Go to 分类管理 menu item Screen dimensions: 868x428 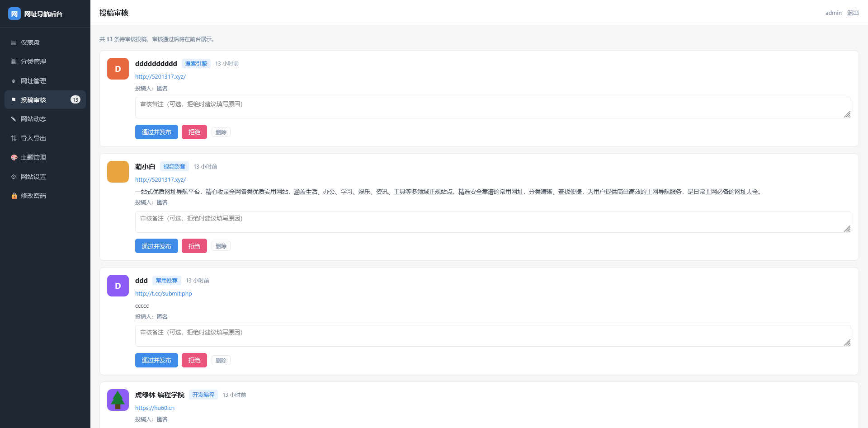(x=45, y=61)
